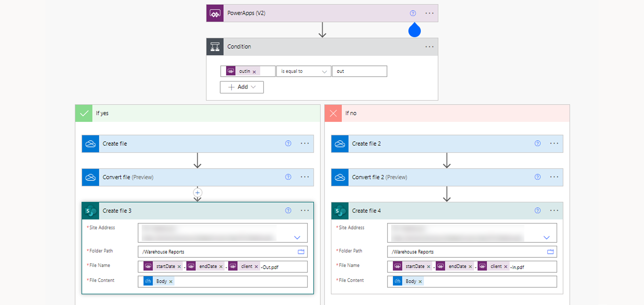The height and width of the screenshot is (305, 644).
Task: Collapse Create file 4 via its title
Action: (x=366, y=211)
